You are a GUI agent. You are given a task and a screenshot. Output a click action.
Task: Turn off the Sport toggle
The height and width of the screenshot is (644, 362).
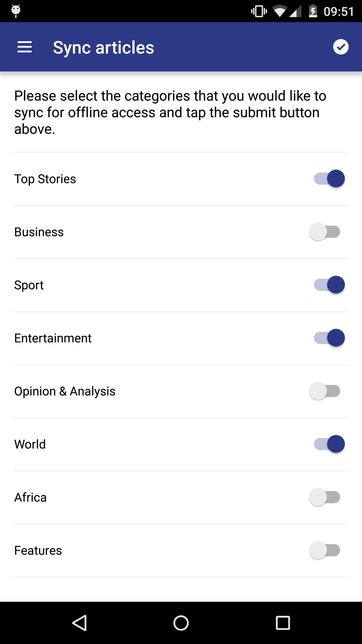pos(329,285)
